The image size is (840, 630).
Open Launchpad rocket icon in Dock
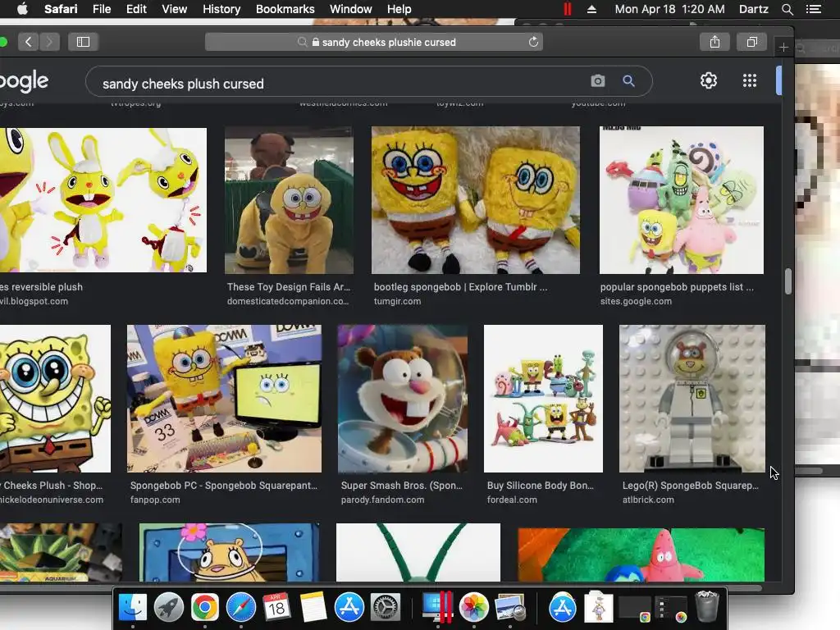(x=169, y=608)
